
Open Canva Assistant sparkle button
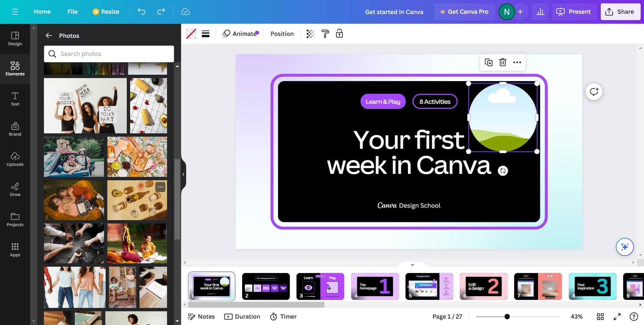[x=625, y=247]
